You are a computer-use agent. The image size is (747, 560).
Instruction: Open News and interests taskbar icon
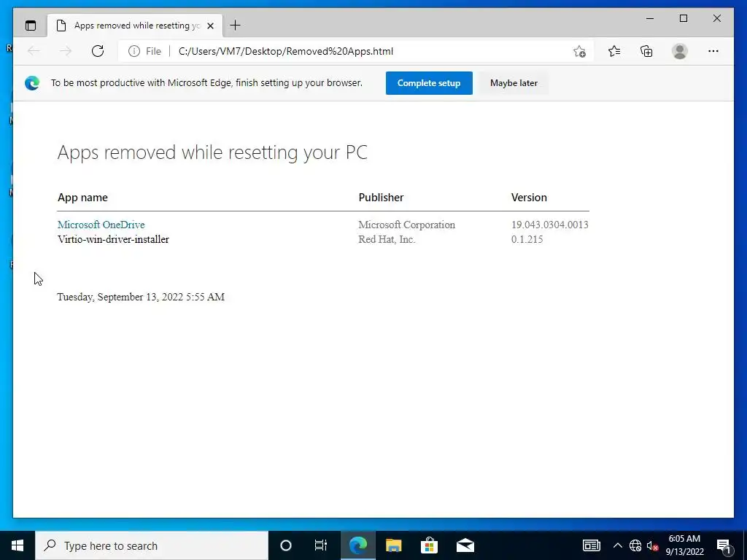coord(591,545)
